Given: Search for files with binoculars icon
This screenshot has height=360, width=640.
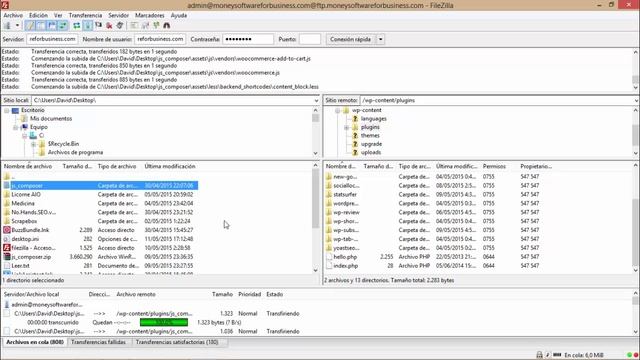Looking at the screenshot, I should (x=167, y=25).
